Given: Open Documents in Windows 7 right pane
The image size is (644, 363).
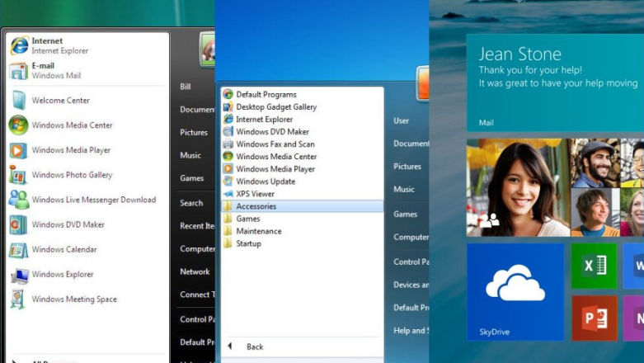Looking at the screenshot, I should (411, 144).
